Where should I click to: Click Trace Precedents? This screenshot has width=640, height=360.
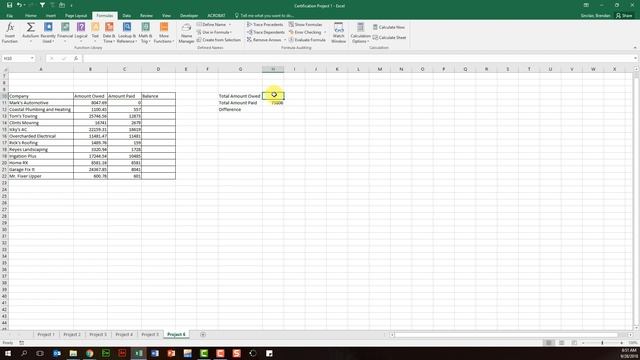pyautogui.click(x=265, y=24)
